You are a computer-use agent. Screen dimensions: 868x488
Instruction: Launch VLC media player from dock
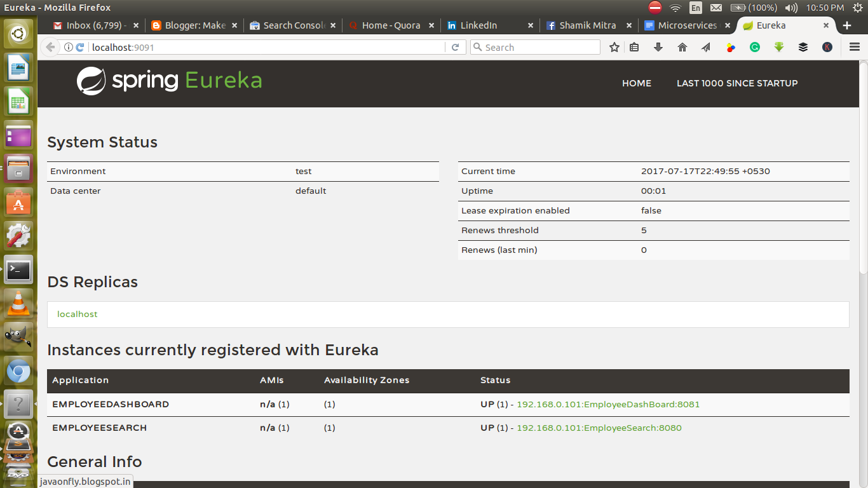pyautogui.click(x=18, y=304)
